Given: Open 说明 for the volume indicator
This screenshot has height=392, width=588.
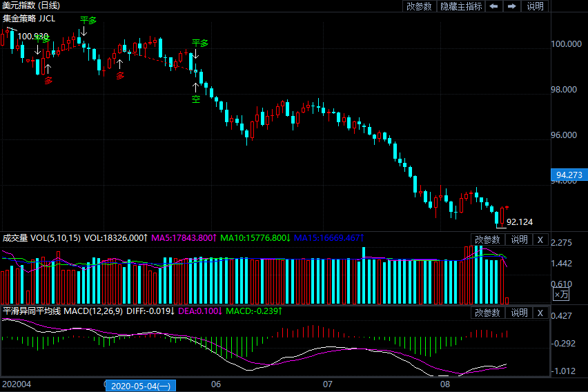Looking at the screenshot, I should click(x=519, y=239).
